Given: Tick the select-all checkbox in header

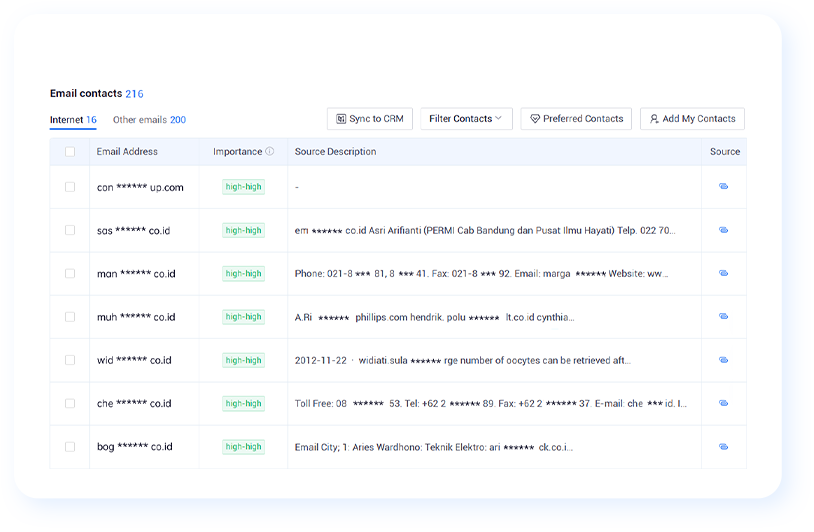Looking at the screenshot, I should [70, 152].
